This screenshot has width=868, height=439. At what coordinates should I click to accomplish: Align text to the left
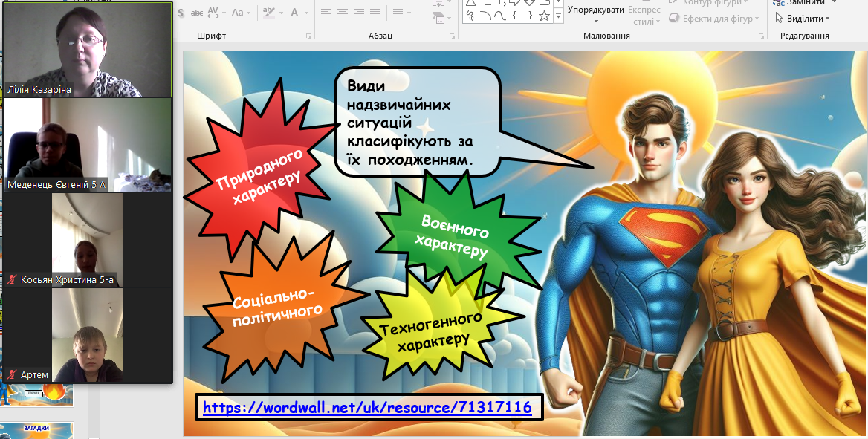tap(326, 12)
